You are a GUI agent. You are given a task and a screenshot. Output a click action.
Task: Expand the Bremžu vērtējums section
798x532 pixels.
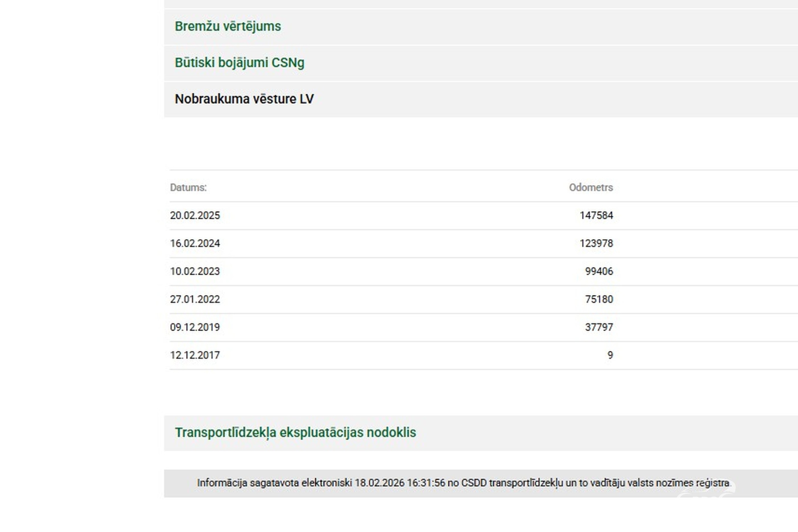click(228, 27)
